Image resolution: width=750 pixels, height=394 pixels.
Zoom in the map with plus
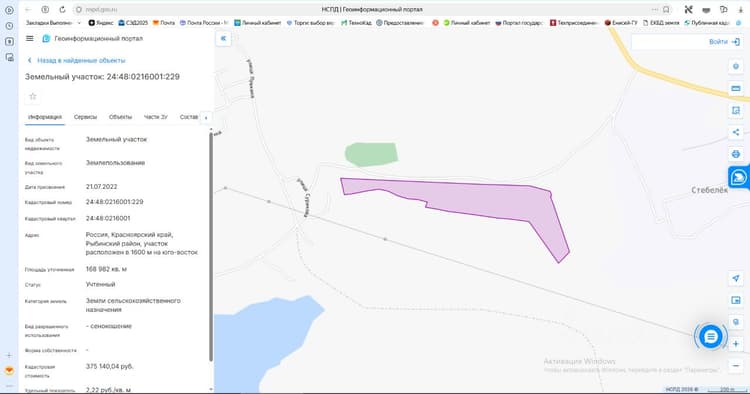click(x=736, y=344)
